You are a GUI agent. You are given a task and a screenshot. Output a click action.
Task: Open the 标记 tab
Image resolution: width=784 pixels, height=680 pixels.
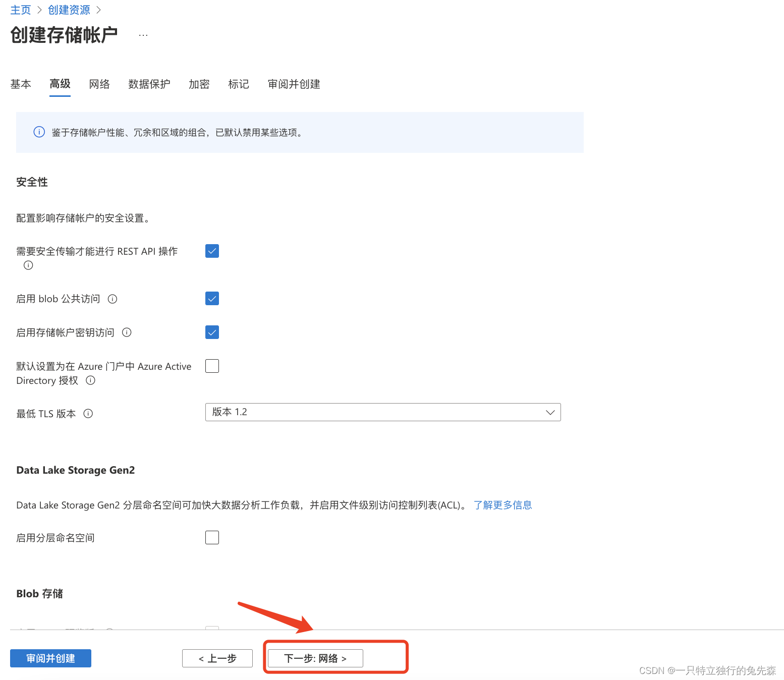pos(239,84)
